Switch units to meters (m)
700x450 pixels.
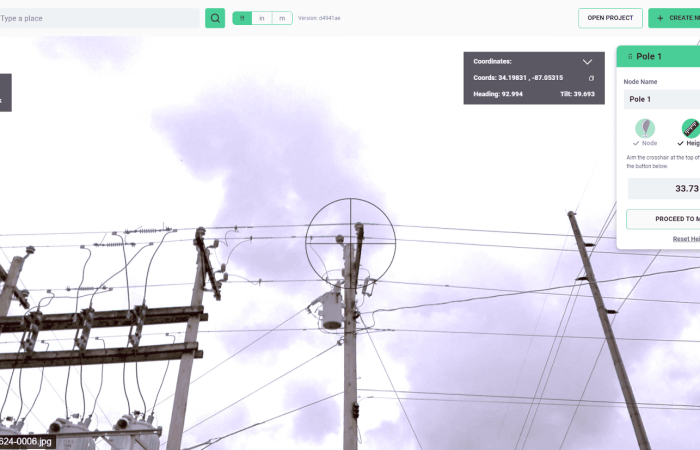(282, 18)
